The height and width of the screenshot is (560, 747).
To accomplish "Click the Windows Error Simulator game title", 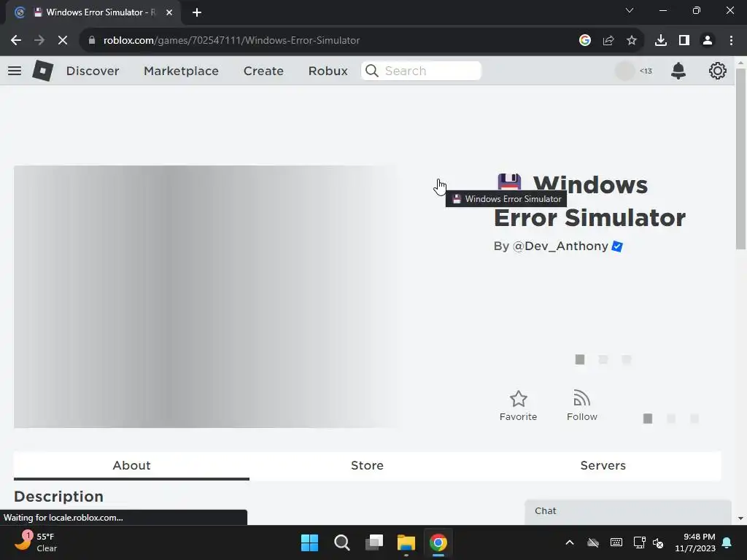I will tap(589, 201).
